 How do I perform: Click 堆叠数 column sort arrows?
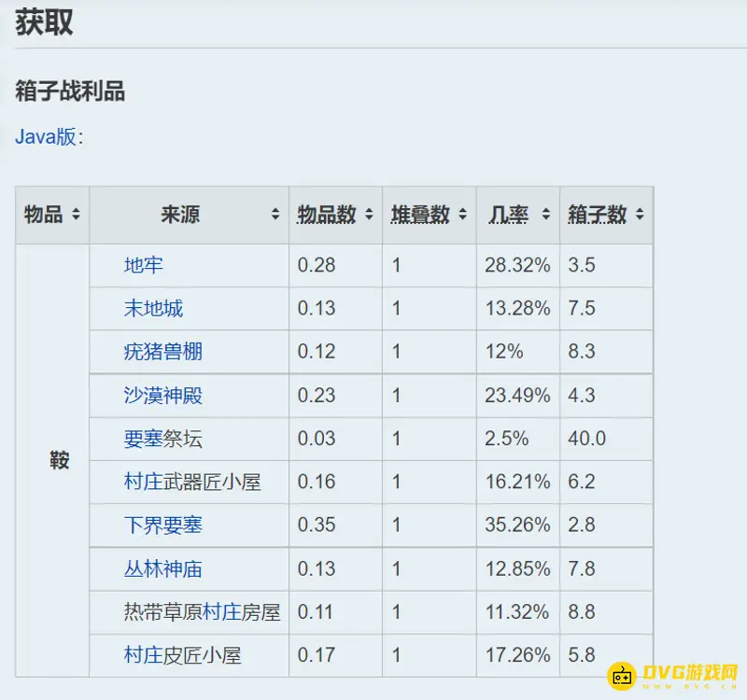click(462, 215)
